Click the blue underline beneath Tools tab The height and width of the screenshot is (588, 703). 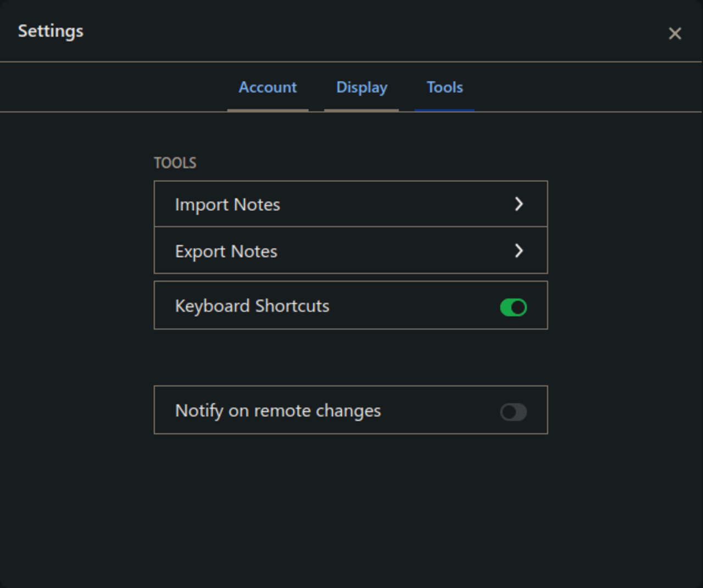[444, 110]
